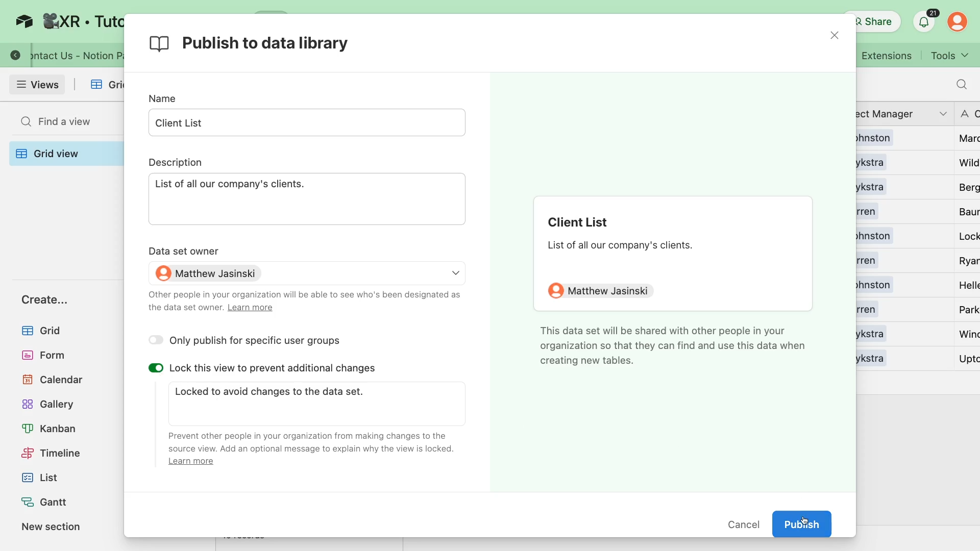Click the Name input field

point(307,123)
